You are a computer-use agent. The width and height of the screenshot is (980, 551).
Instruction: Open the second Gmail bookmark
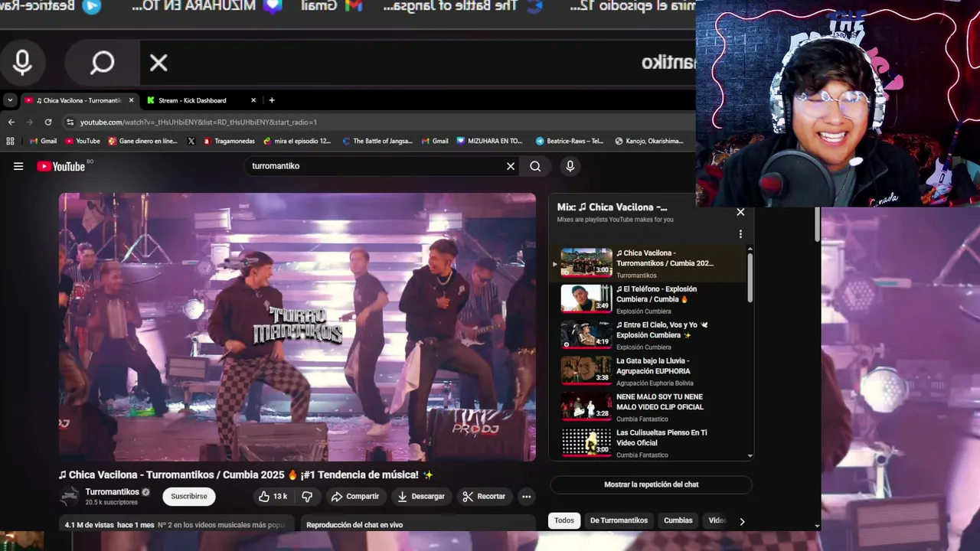pyautogui.click(x=434, y=141)
